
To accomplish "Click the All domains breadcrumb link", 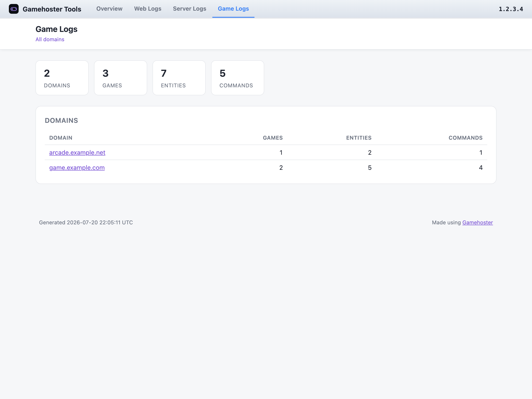I will 50,39.
